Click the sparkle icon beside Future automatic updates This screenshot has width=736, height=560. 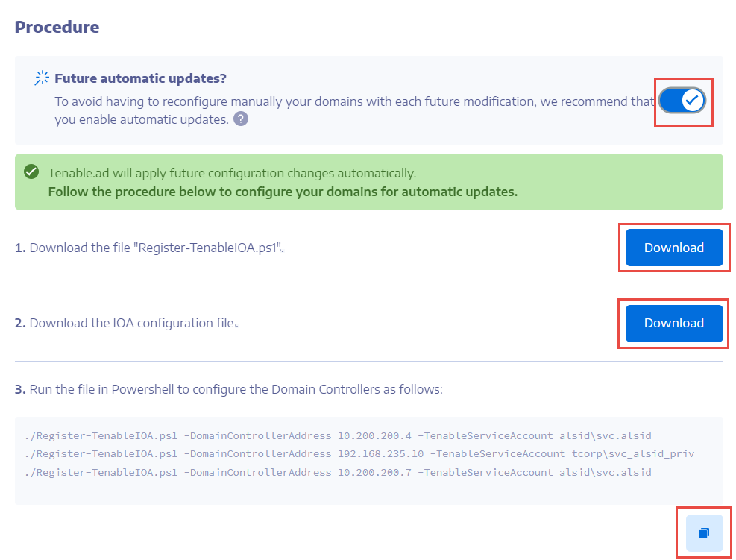tap(42, 78)
